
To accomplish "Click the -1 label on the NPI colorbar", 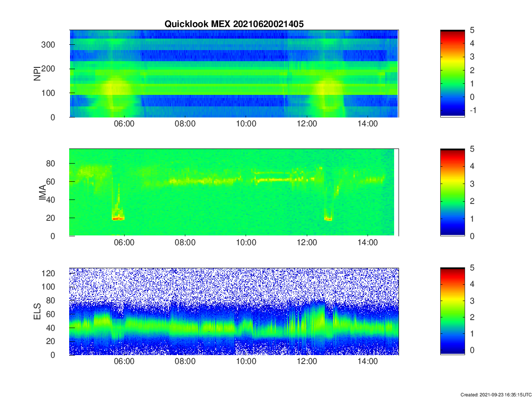I will click(473, 110).
